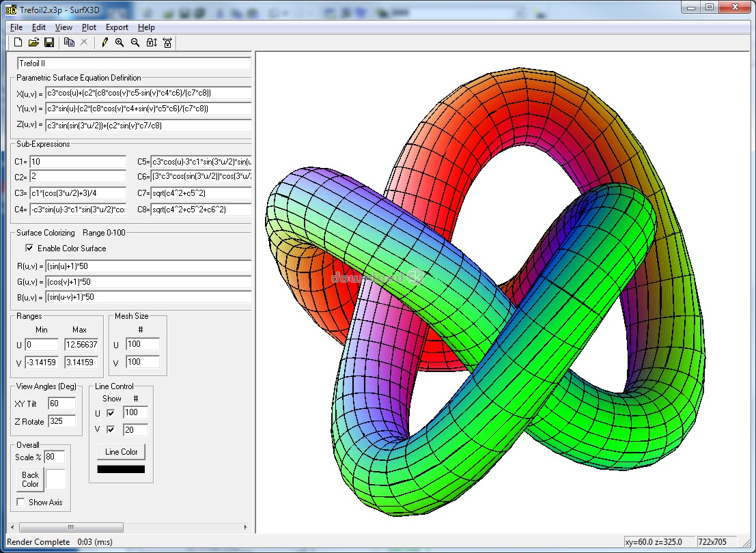Click the Overall Scale % field
The image size is (756, 553).
(x=55, y=457)
